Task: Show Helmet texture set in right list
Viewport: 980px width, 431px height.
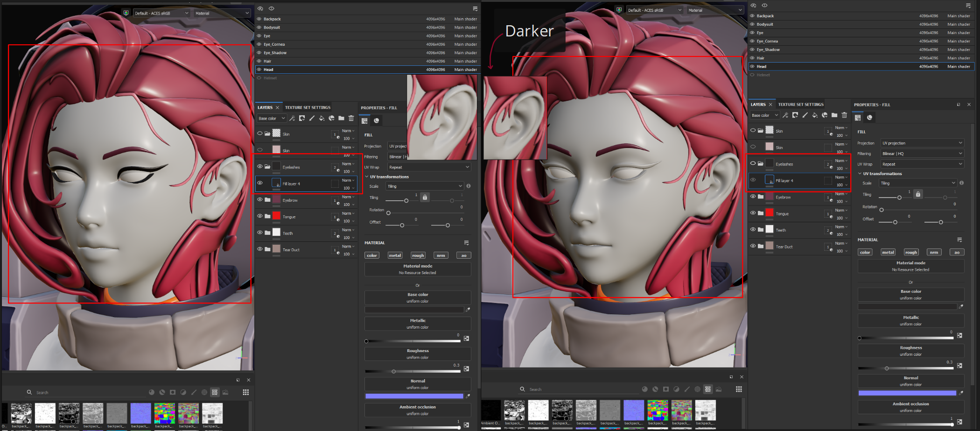Action: (x=752, y=75)
